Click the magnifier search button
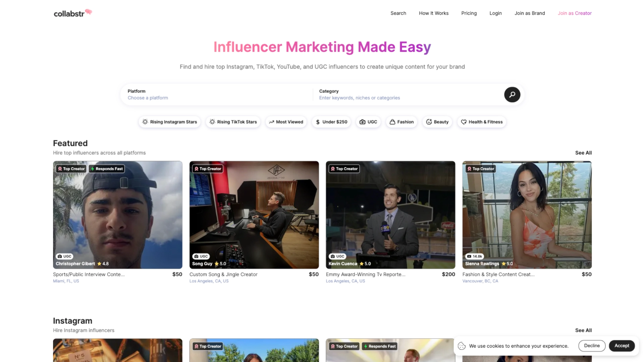644x362 pixels. point(512,95)
